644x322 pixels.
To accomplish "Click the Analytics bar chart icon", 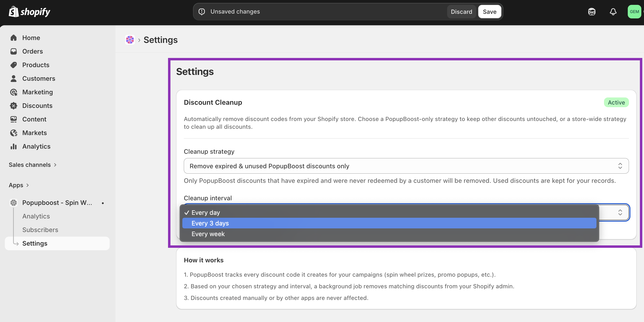I will pos(14,146).
